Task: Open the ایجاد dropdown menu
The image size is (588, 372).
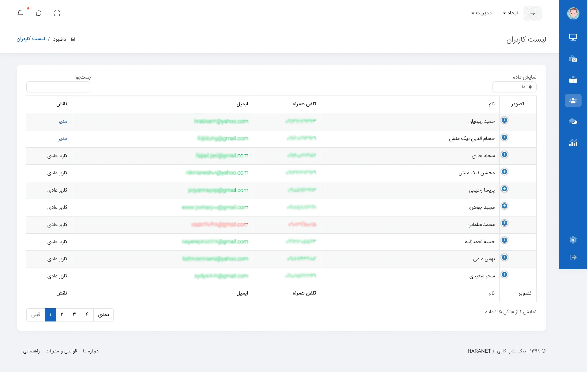Action: click(x=510, y=13)
